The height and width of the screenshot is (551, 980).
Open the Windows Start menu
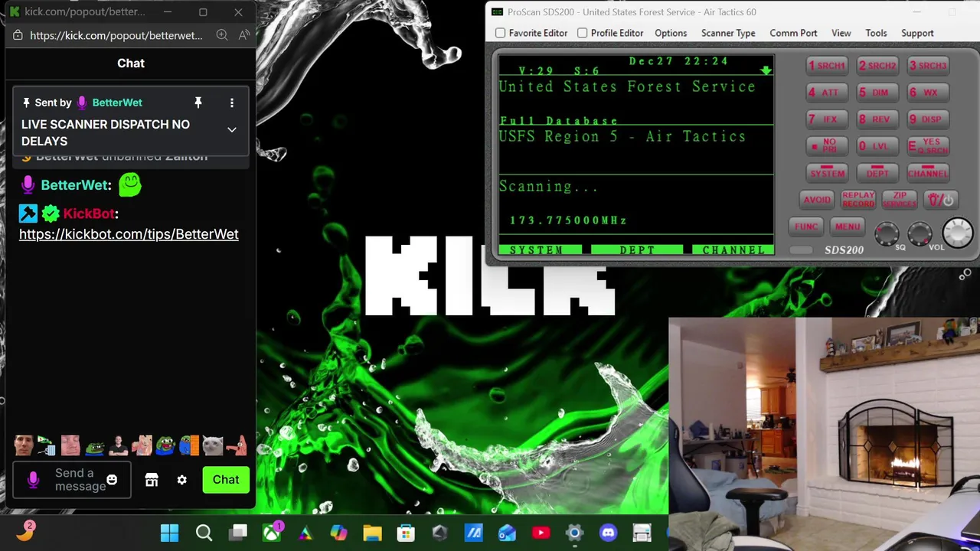tap(169, 533)
